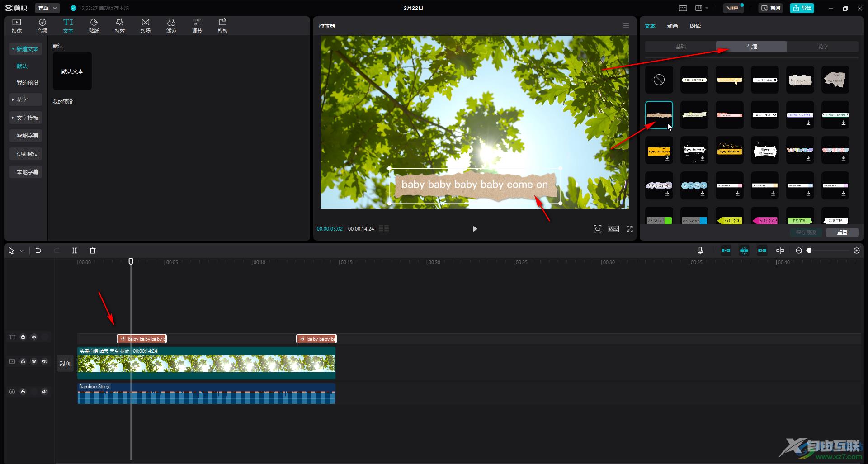The width and height of the screenshot is (868, 464).
Task: Mute the video track speaker
Action: pos(45,361)
